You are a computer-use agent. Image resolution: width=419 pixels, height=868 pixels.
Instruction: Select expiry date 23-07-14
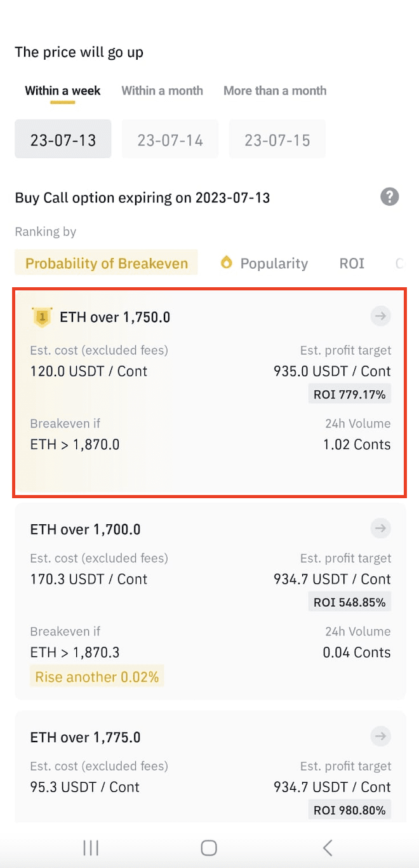pyautogui.click(x=170, y=139)
